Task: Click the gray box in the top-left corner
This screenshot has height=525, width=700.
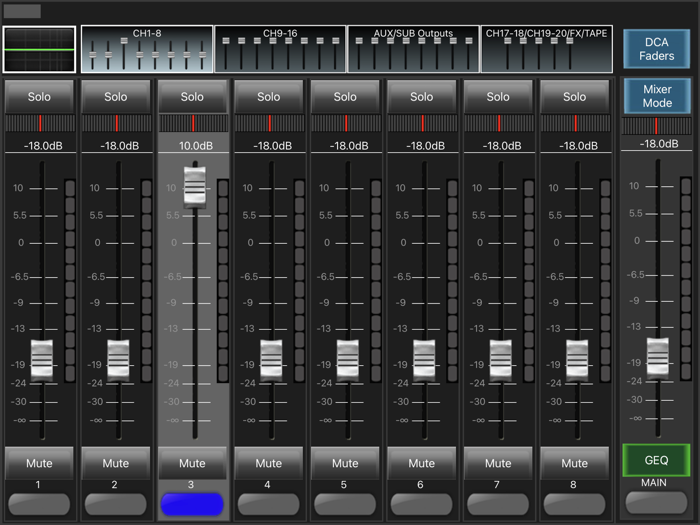Action: 22,11
